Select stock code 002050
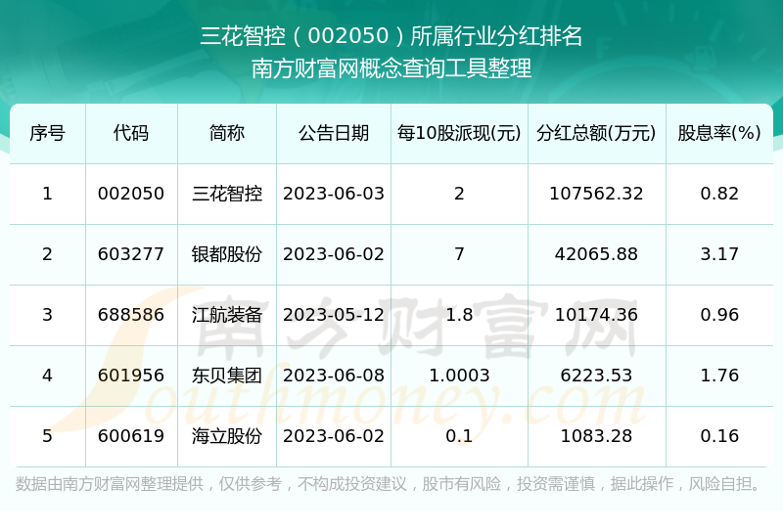 131,194
